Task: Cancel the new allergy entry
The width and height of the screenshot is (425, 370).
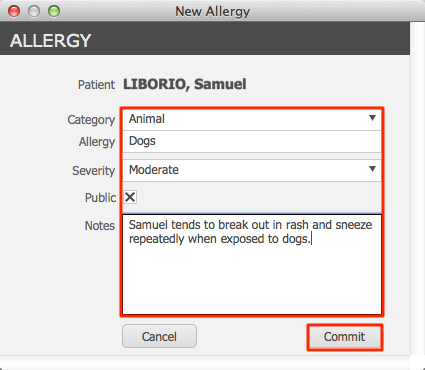Action: point(159,336)
